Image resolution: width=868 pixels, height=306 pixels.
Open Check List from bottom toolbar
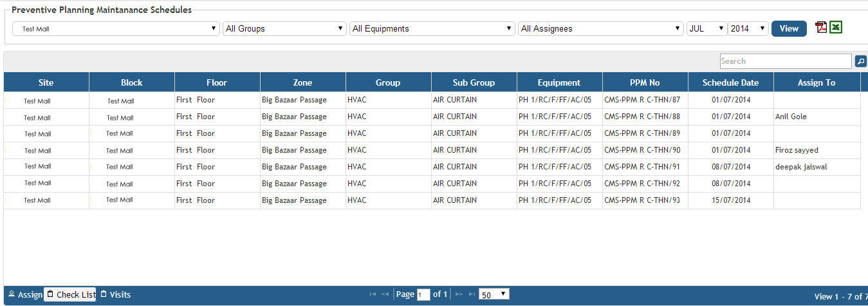click(71, 295)
